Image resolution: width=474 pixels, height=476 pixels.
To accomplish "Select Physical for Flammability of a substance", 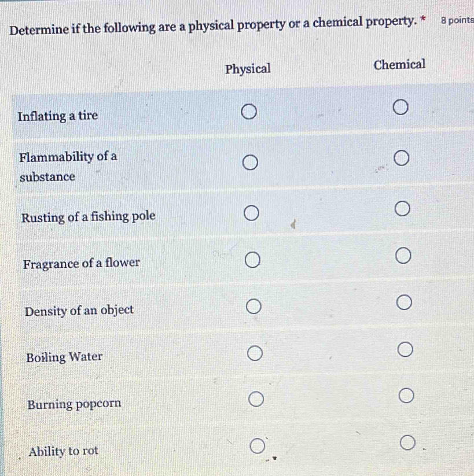I will pos(249,164).
